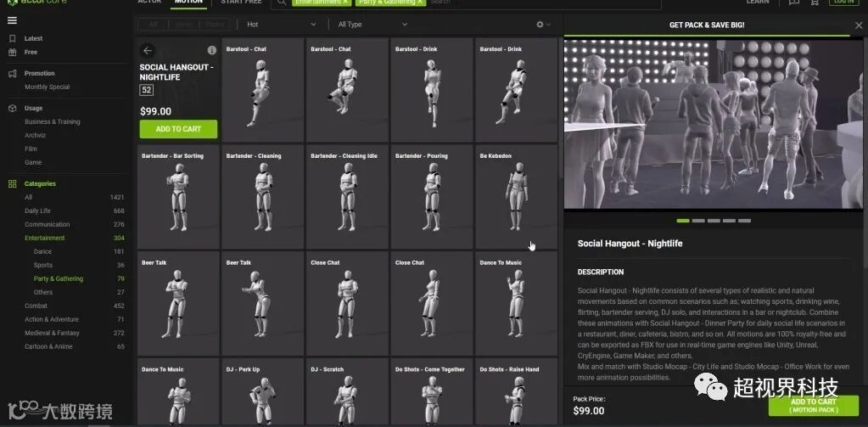Filter by Film usage

pos(31,149)
